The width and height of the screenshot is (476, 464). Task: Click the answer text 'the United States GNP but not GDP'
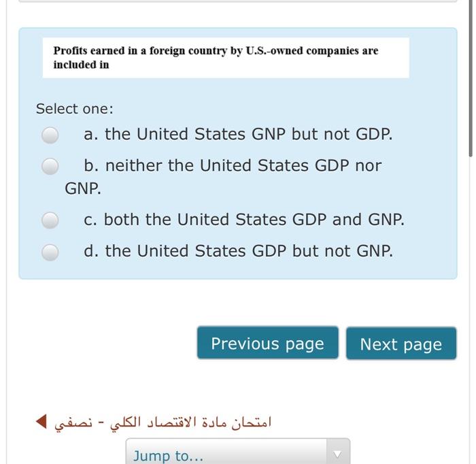click(x=249, y=134)
